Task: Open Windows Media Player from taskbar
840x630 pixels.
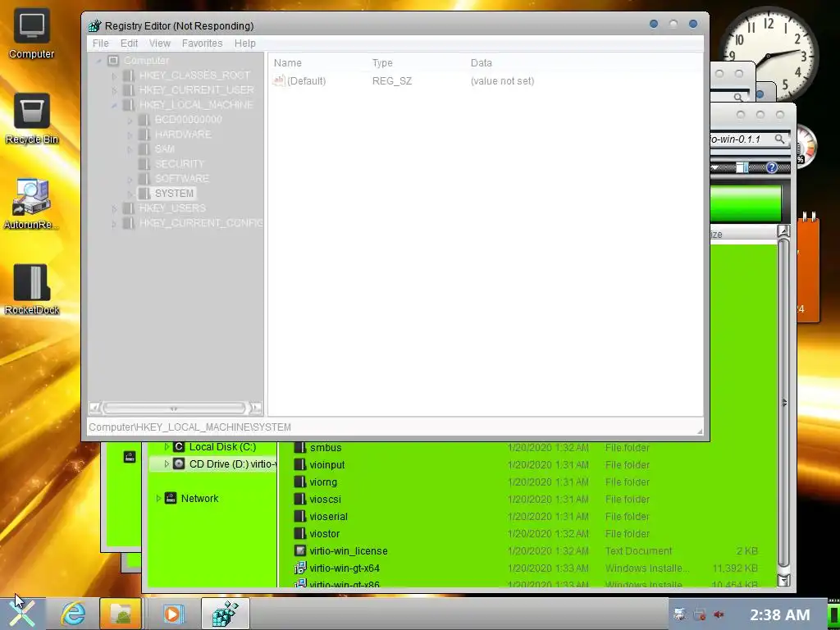Action: (x=172, y=614)
